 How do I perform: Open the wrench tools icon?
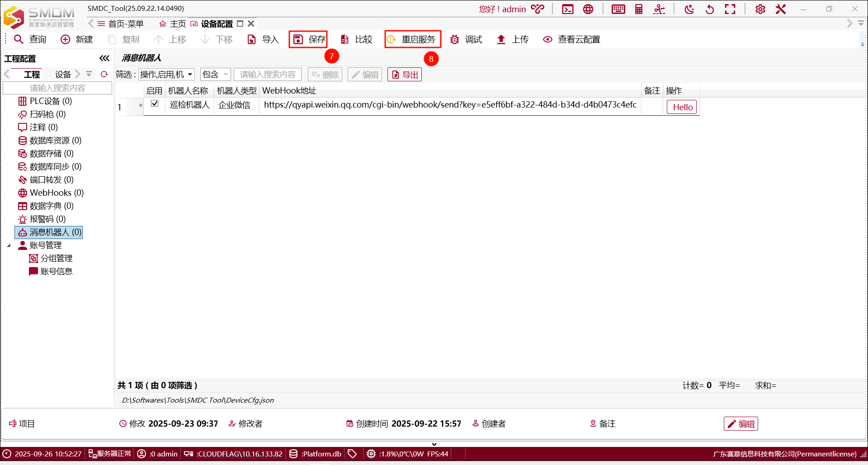pyautogui.click(x=781, y=9)
